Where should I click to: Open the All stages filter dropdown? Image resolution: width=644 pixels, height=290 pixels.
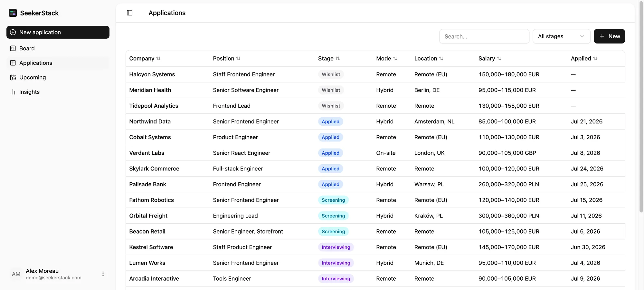[562, 36]
